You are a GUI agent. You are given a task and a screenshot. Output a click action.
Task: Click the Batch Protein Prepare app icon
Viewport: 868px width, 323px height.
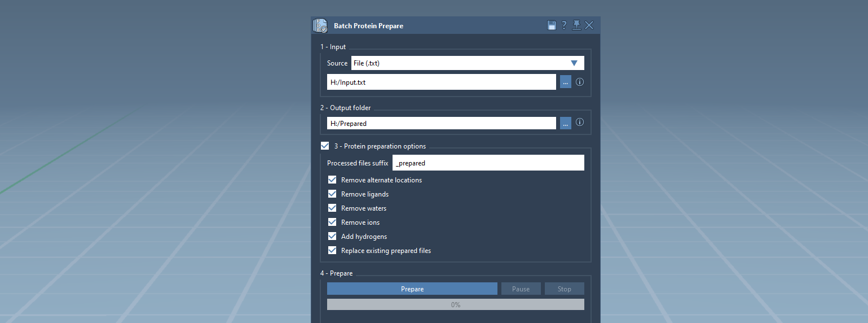tap(320, 26)
